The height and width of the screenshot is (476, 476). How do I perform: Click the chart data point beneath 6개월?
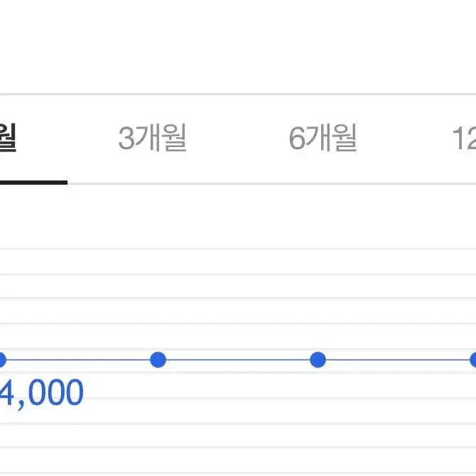[x=318, y=359]
